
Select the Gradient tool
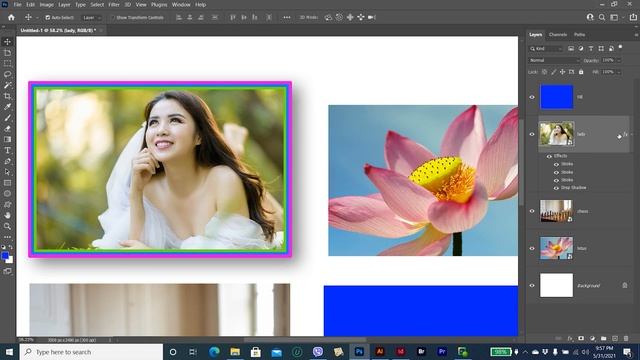click(7, 140)
